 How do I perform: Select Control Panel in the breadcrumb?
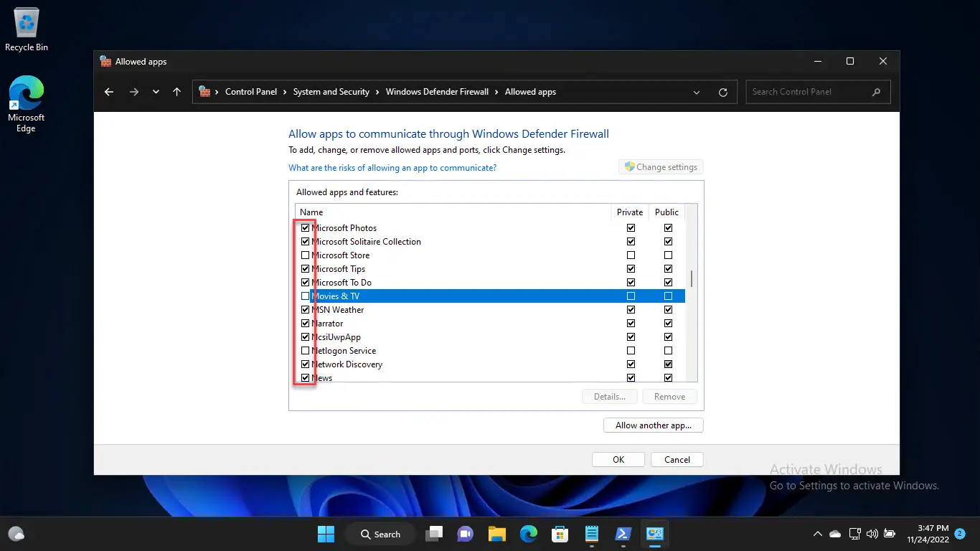coord(251,92)
